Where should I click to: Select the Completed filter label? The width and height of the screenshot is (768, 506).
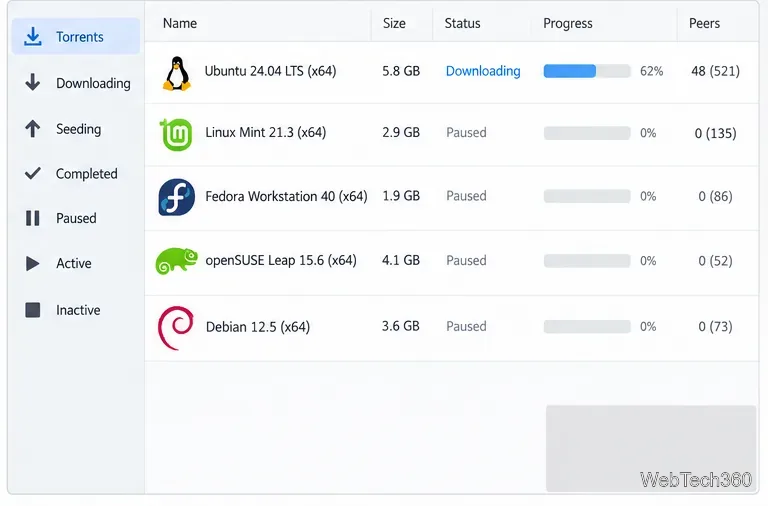(87, 174)
